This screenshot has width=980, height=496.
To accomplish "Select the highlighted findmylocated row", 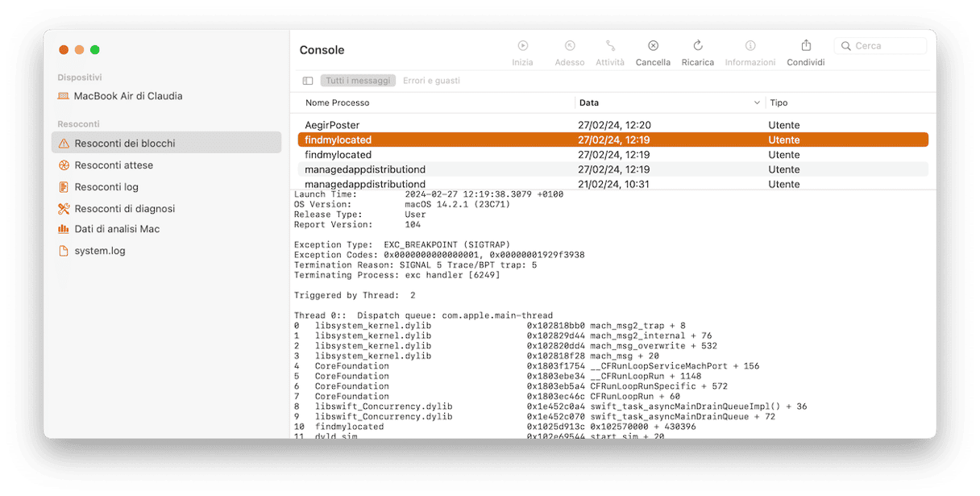I will click(612, 140).
